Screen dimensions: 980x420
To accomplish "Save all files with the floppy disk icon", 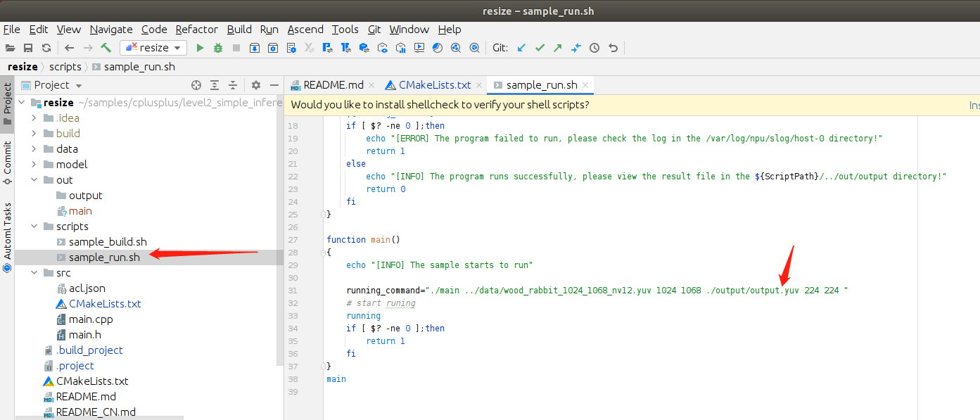I will pos(28,48).
